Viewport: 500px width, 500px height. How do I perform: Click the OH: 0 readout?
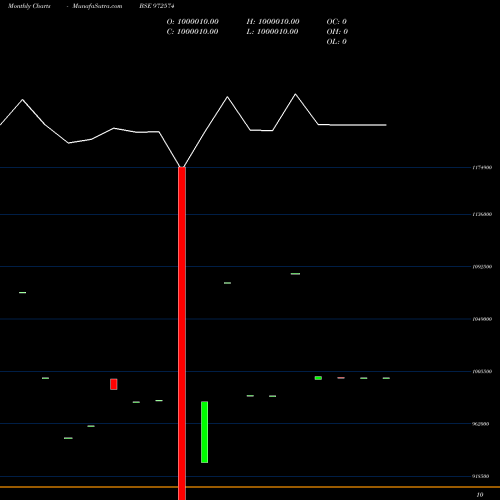[337, 32]
